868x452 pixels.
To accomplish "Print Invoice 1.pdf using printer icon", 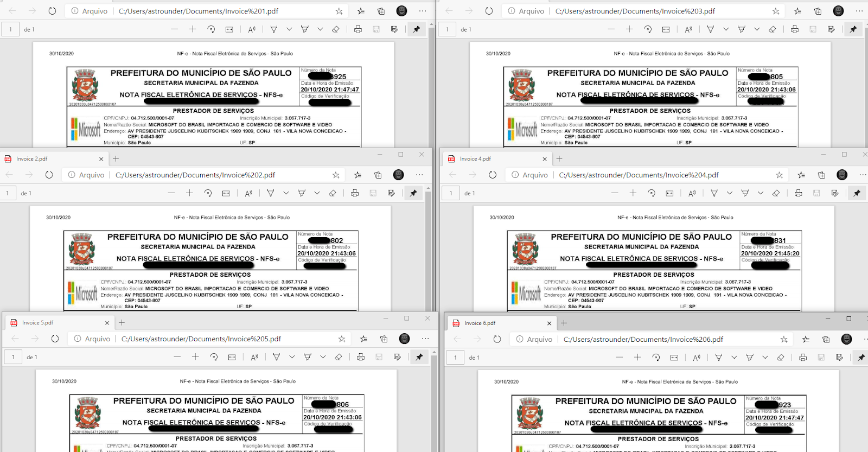I will pos(358,29).
